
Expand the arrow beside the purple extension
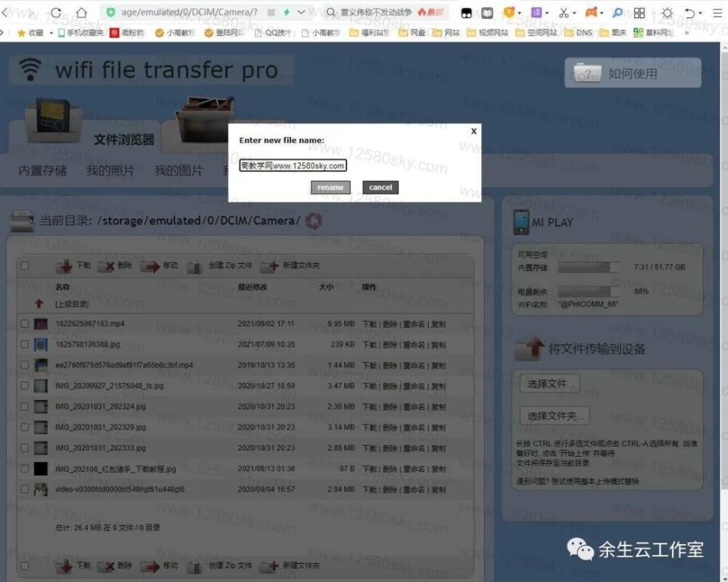click(x=547, y=13)
